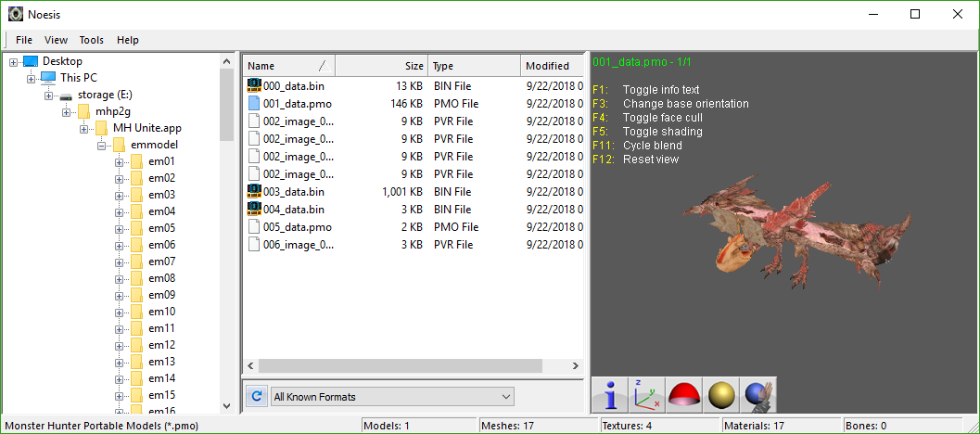980x434 pixels.
Task: Expand the em01 folder node
Action: pyautogui.click(x=119, y=162)
